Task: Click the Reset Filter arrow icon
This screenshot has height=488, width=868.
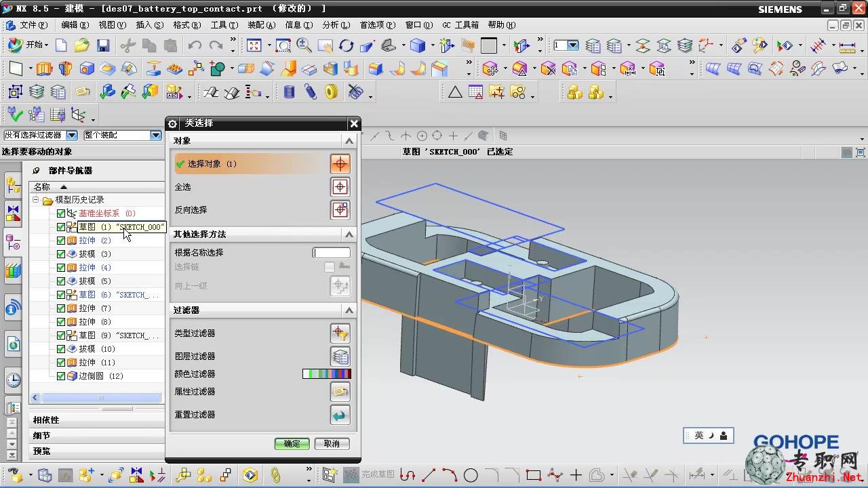Action: pyautogui.click(x=340, y=414)
